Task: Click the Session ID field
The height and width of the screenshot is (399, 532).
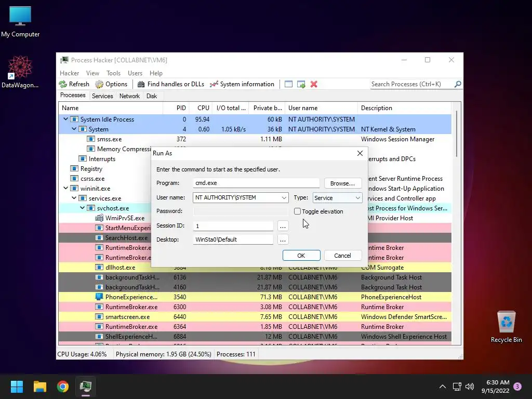Action: pyautogui.click(x=233, y=225)
